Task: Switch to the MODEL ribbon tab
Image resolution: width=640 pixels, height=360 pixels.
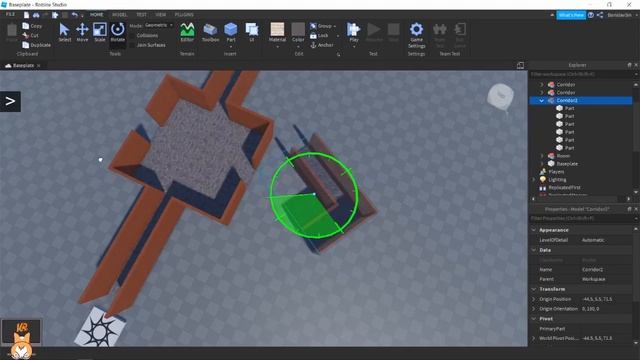Action: point(119,15)
